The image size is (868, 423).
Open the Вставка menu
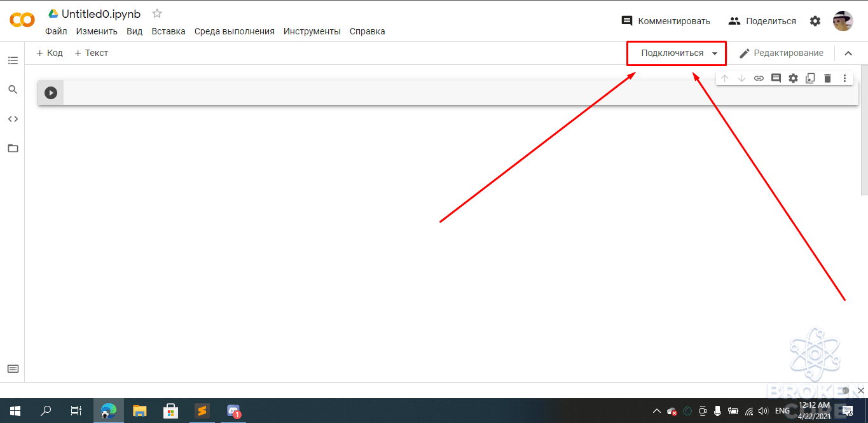169,31
